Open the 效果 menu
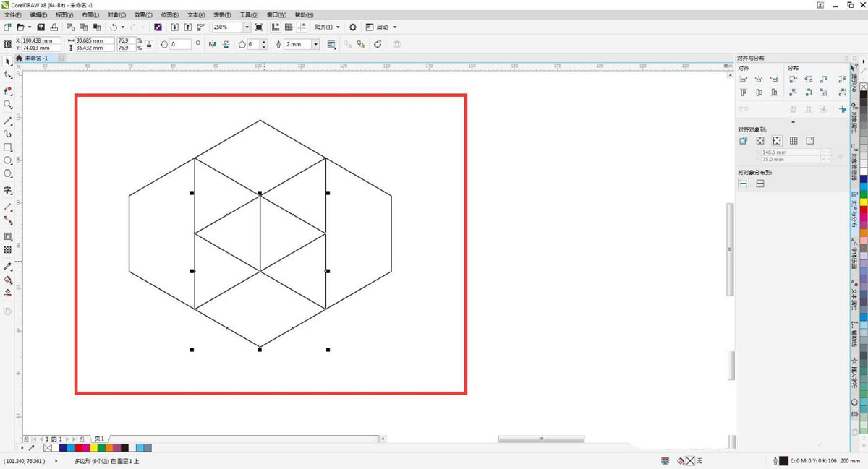868x469 pixels. (142, 14)
